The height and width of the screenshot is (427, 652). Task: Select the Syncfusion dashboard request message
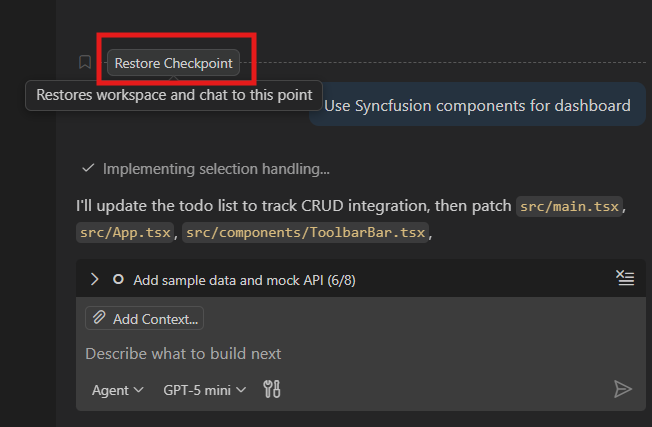click(x=477, y=105)
